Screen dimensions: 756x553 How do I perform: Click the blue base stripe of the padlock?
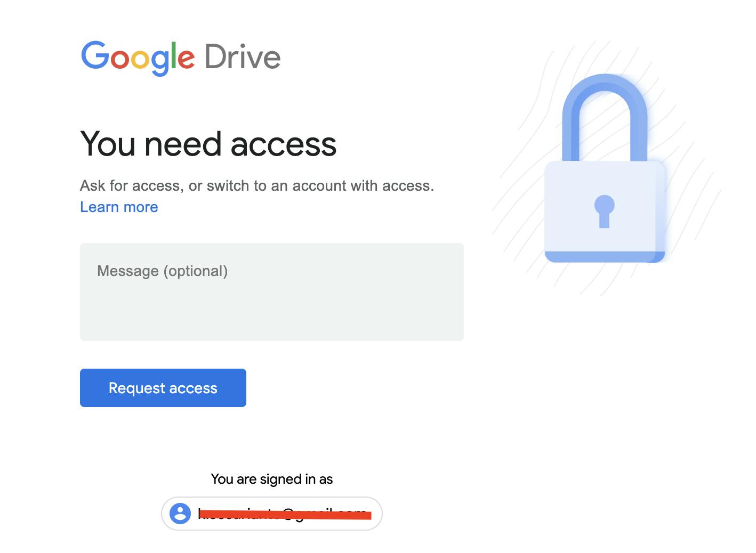[605, 257]
